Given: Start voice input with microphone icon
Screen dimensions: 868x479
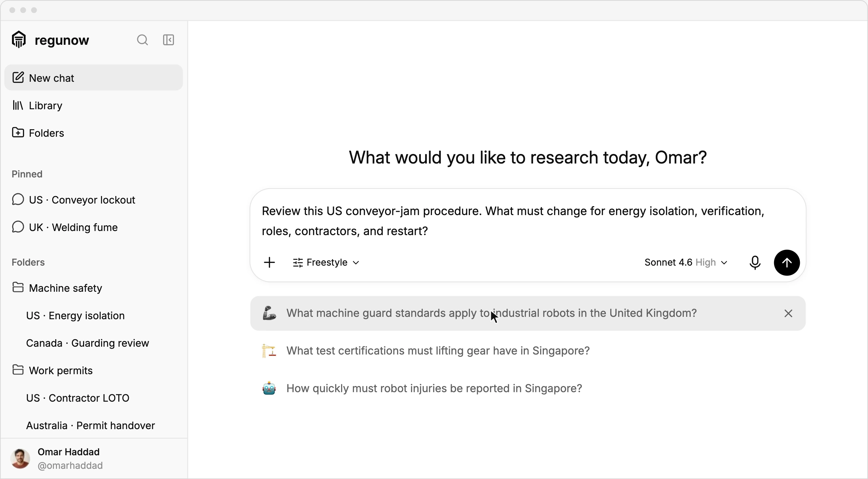Looking at the screenshot, I should click(755, 263).
